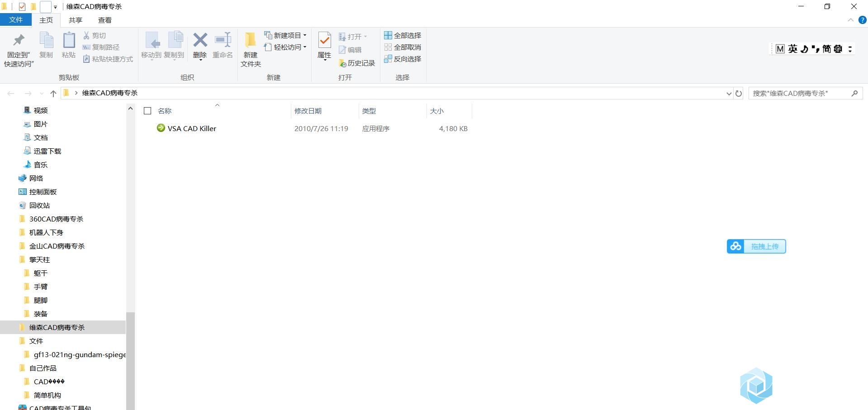Viewport: 868px width, 410px height.
Task: Click Copy Path (复制路径)
Action: (101, 47)
